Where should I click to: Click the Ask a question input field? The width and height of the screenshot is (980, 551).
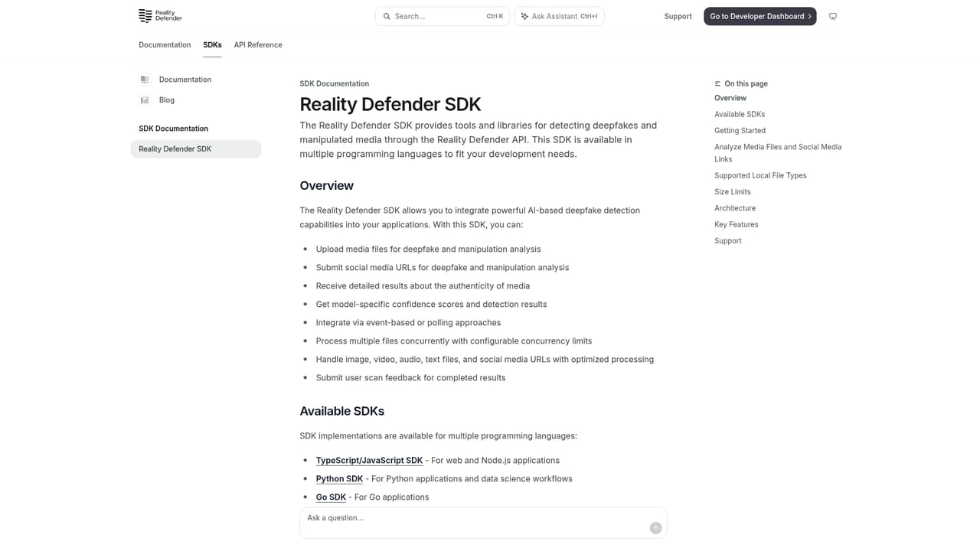483,523
